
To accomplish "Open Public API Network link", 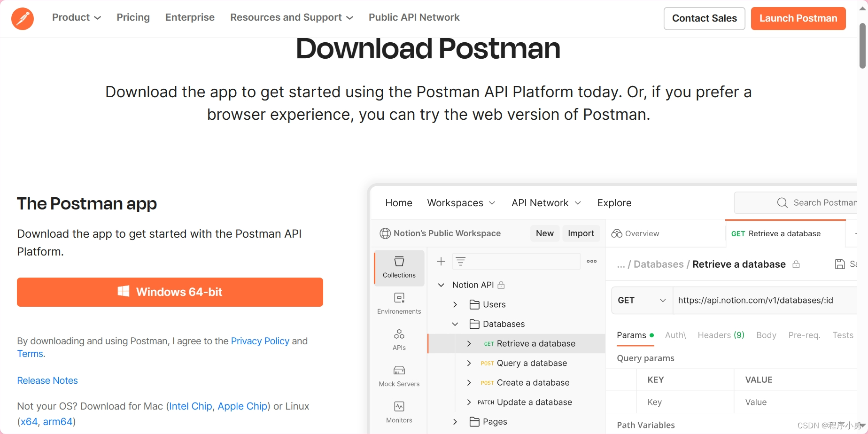I will [414, 17].
